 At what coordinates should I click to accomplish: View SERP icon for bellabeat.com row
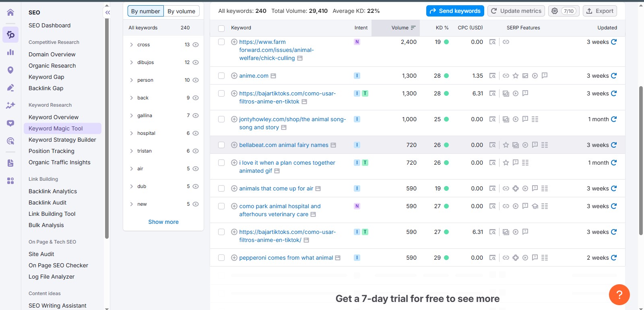(x=492, y=145)
